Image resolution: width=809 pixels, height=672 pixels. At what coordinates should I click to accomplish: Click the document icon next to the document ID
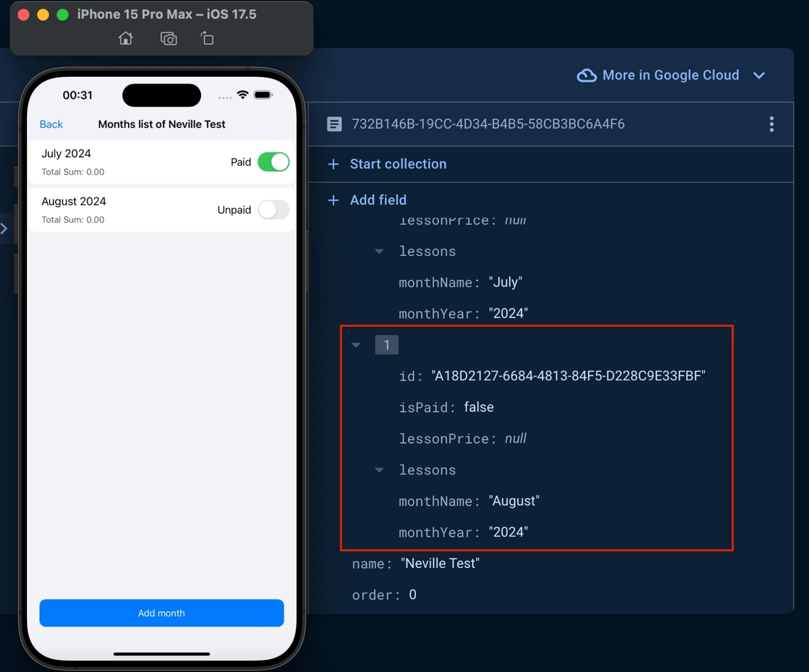tap(334, 124)
